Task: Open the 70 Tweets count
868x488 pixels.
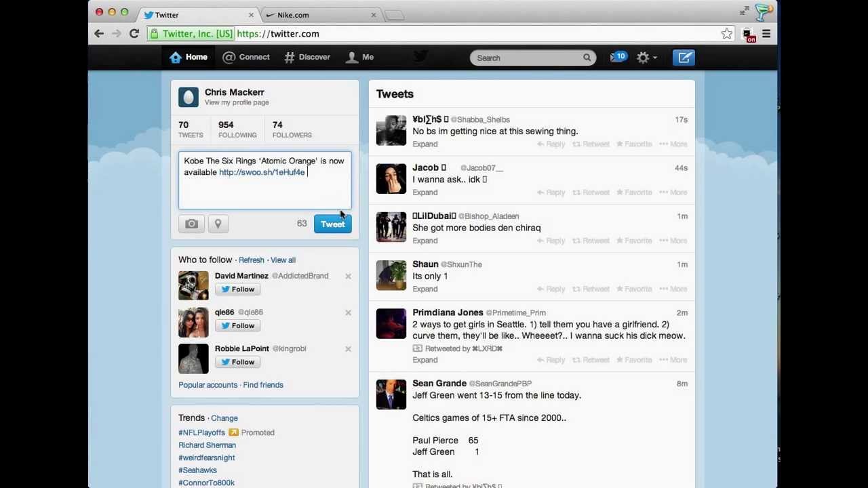Action: click(x=191, y=129)
